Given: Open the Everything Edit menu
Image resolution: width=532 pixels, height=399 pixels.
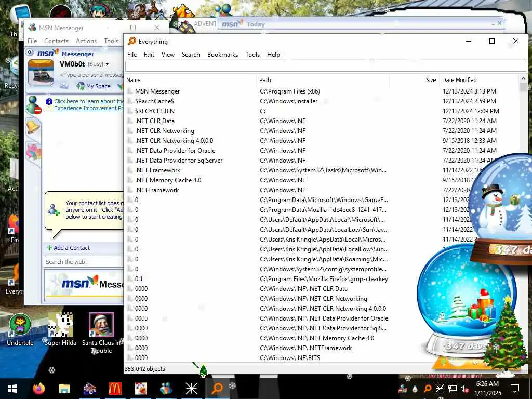Looking at the screenshot, I should click(x=149, y=54).
